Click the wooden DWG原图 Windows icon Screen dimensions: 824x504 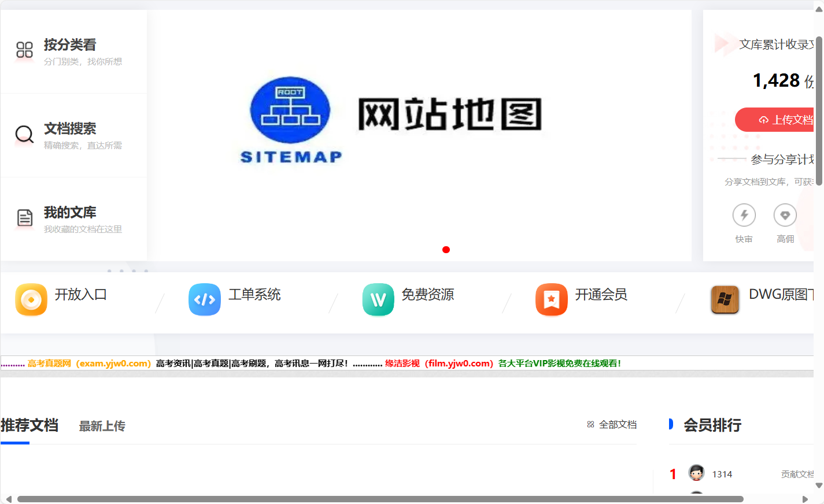tap(725, 299)
